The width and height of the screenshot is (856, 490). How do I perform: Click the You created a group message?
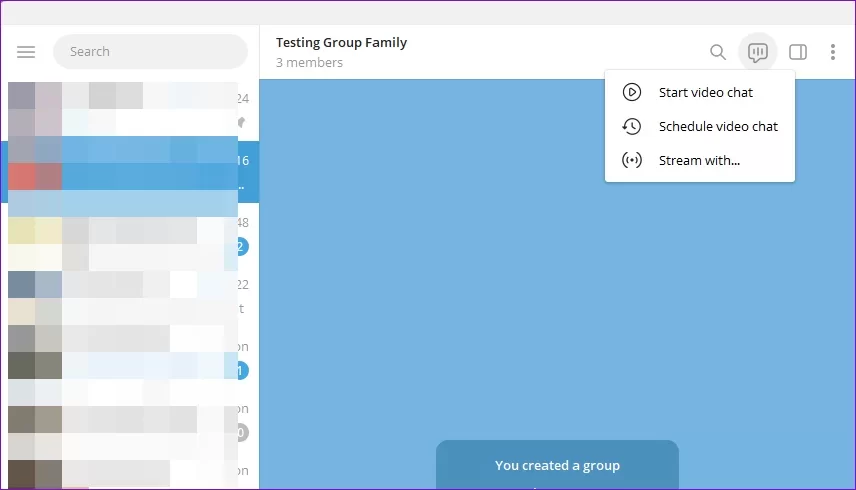557,465
